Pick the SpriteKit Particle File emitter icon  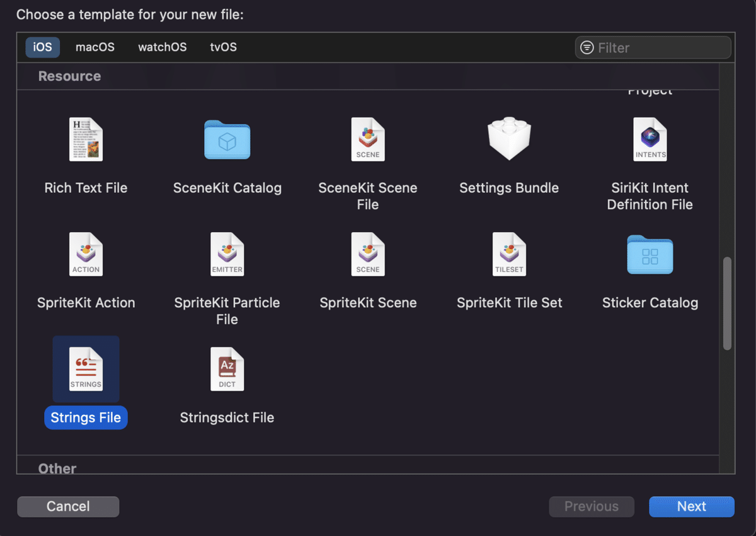pyautogui.click(x=227, y=254)
